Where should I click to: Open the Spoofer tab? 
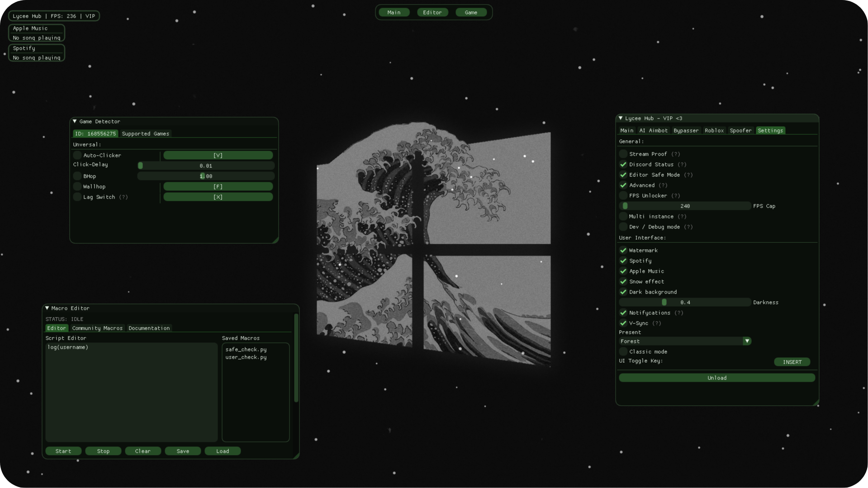click(x=740, y=130)
